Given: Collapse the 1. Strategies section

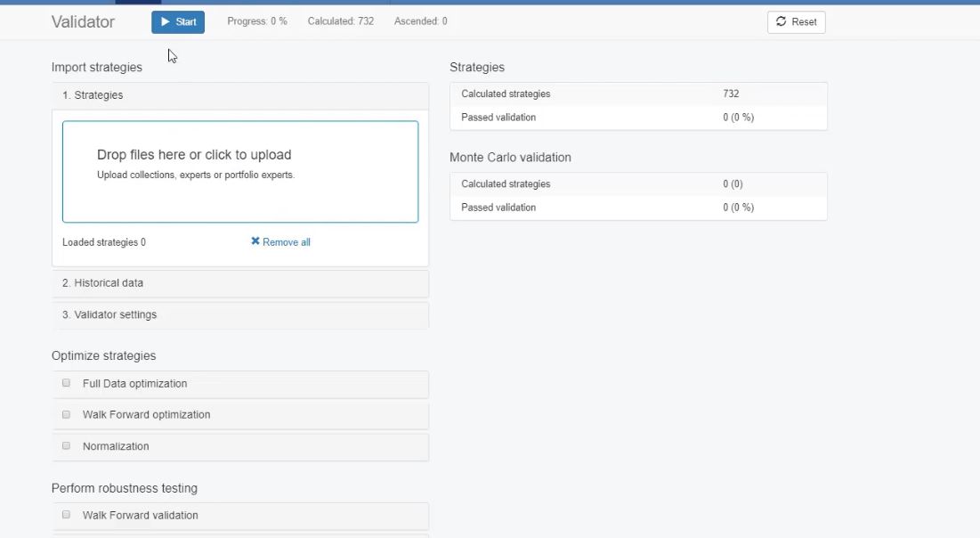Looking at the screenshot, I should click(93, 95).
